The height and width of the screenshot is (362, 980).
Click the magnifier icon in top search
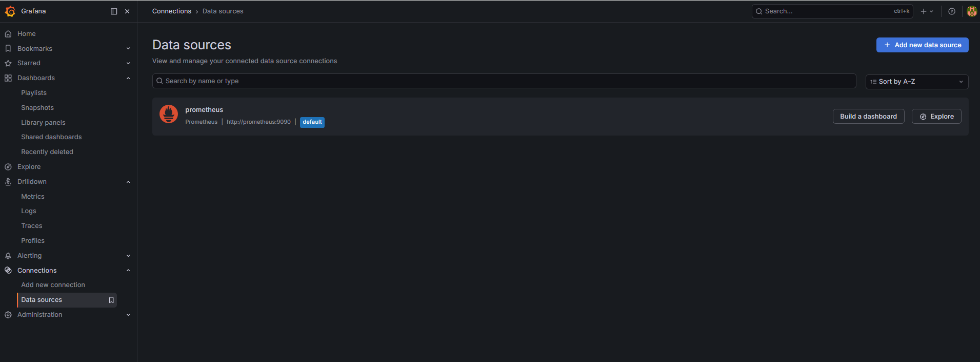[759, 11]
